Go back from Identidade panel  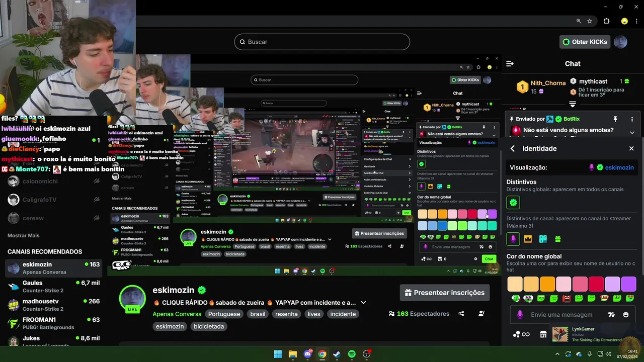513,148
